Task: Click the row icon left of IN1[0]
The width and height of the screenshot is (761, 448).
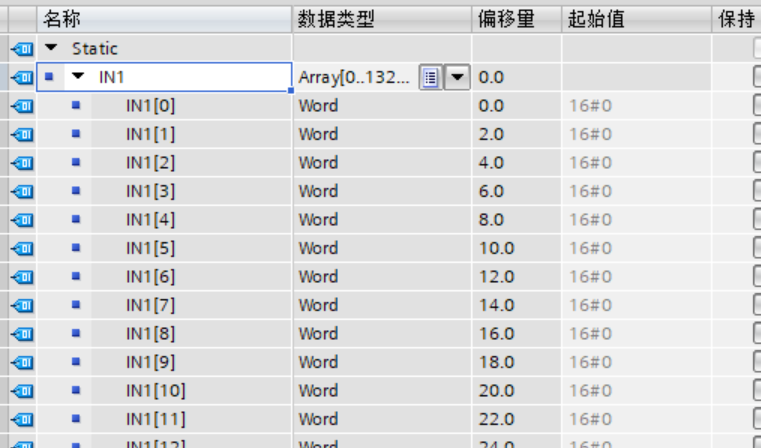Action: [21, 105]
